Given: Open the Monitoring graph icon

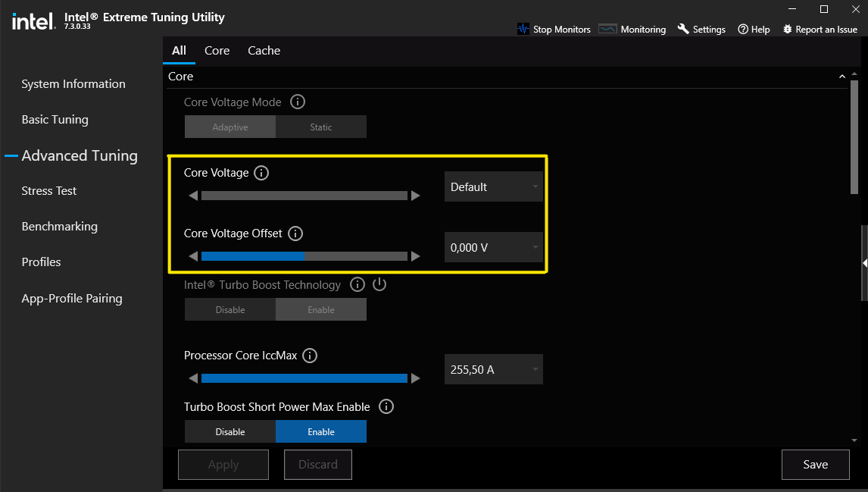Looking at the screenshot, I should coord(607,29).
